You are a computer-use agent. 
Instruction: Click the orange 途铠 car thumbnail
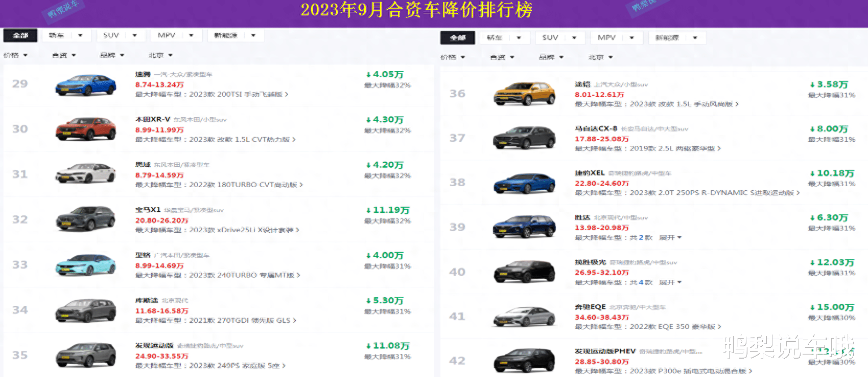[524, 94]
